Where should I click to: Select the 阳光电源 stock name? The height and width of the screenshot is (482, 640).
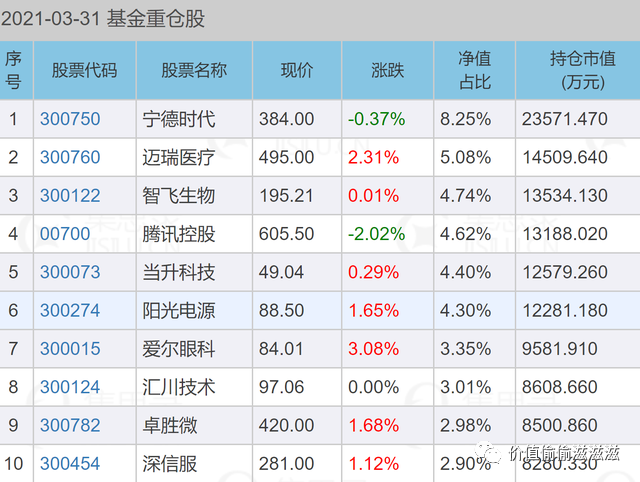179,311
